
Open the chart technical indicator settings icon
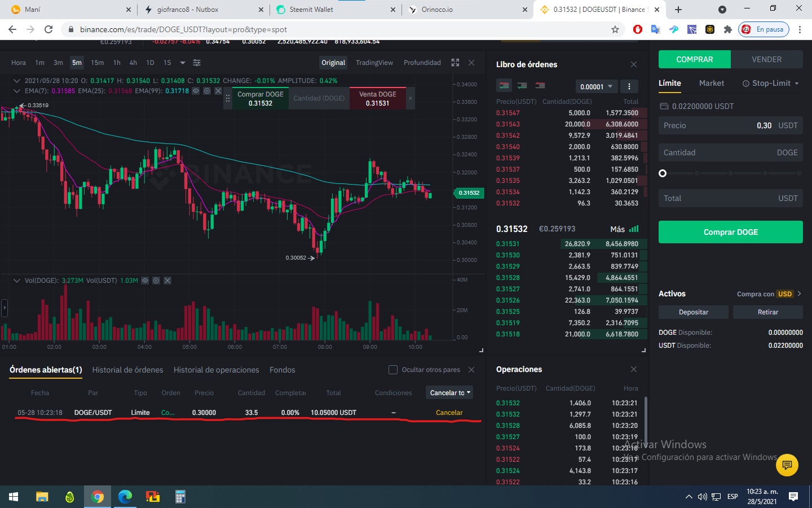pyautogui.click(x=197, y=63)
